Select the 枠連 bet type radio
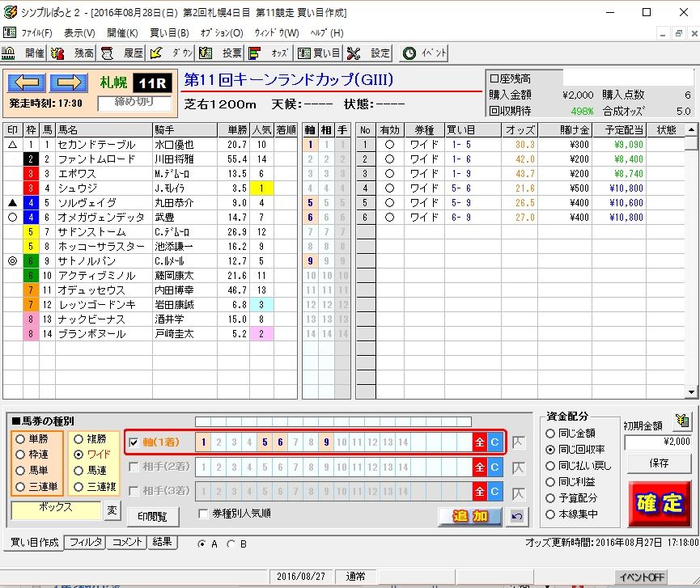This screenshot has width=700, height=588. click(20, 455)
